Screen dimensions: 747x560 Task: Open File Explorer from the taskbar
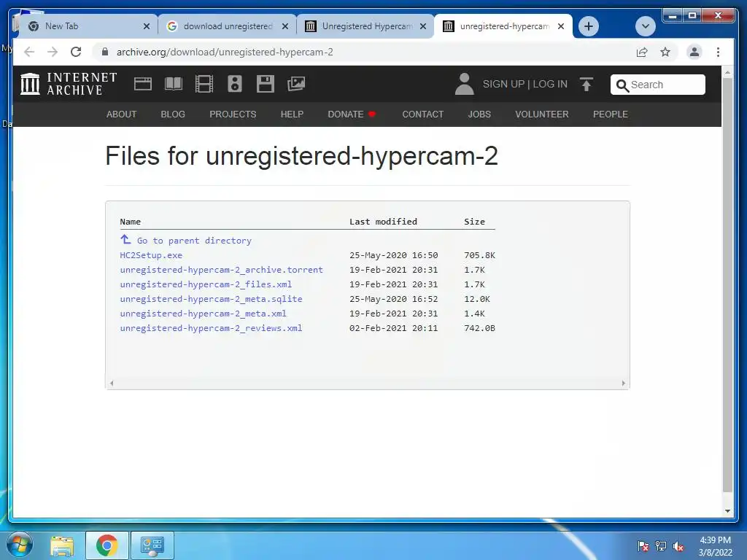tap(63, 545)
